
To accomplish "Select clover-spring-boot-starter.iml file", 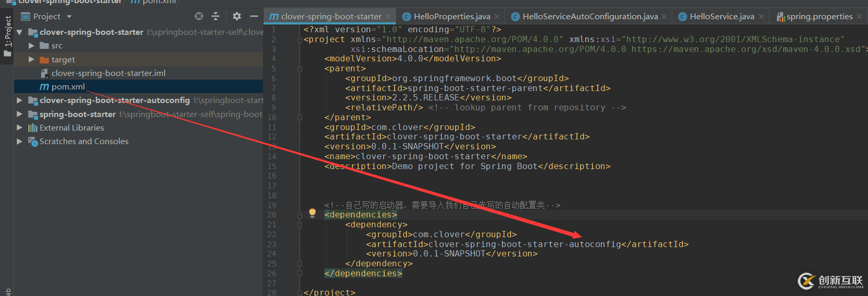I will [139, 73].
